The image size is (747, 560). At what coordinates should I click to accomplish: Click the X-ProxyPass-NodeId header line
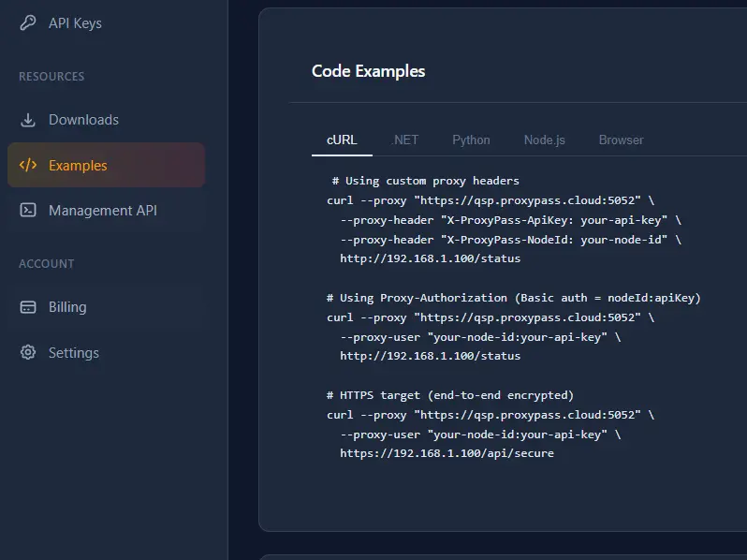(510, 239)
